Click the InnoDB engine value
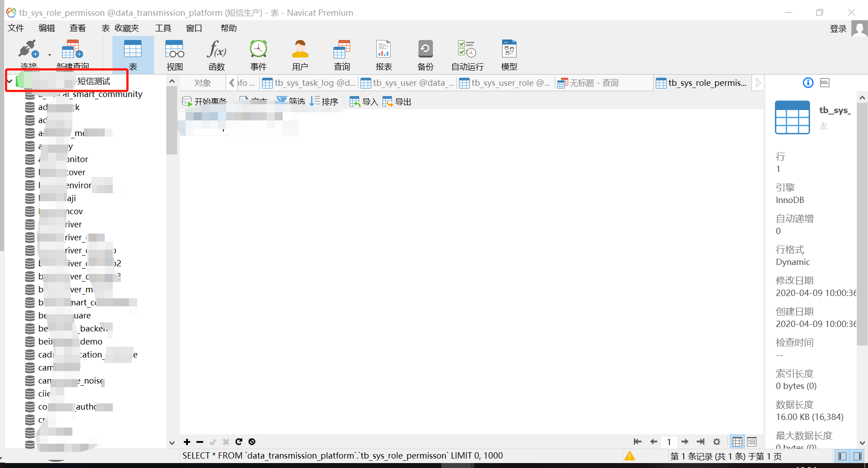The image size is (868, 468). point(790,200)
